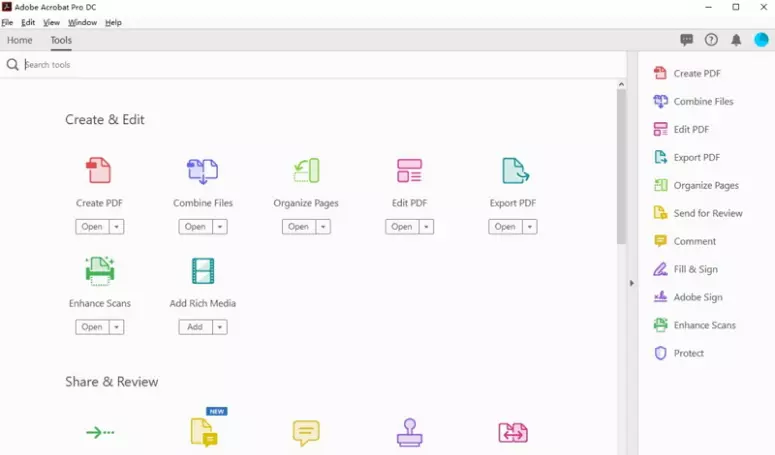Click the Enhance Scans tool icon
775x455 pixels.
(x=100, y=271)
